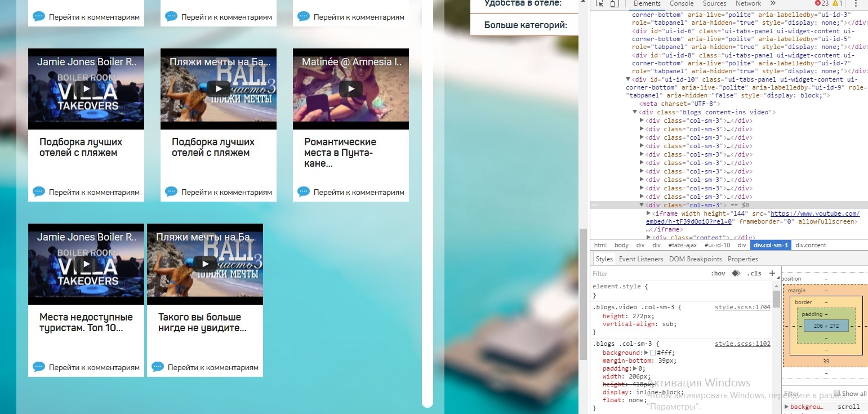Select '#tabs-ajax' in the DOM breadcrumb

[x=683, y=245]
